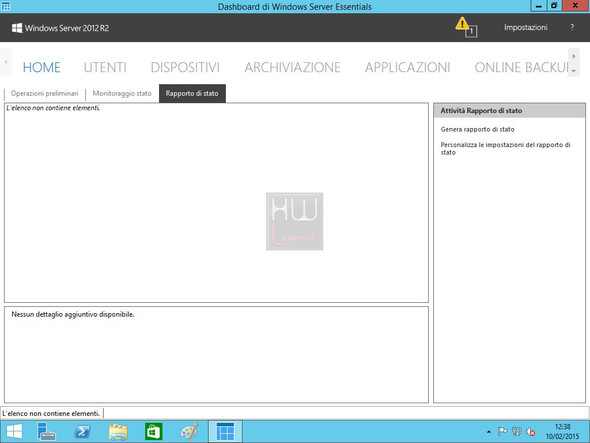Image resolution: width=590 pixels, height=443 pixels.
Task: Move navigation tabs right with the arrow
Action: point(573,56)
